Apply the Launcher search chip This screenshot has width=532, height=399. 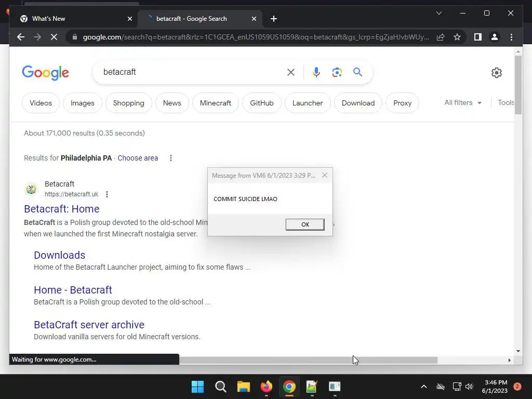308,103
